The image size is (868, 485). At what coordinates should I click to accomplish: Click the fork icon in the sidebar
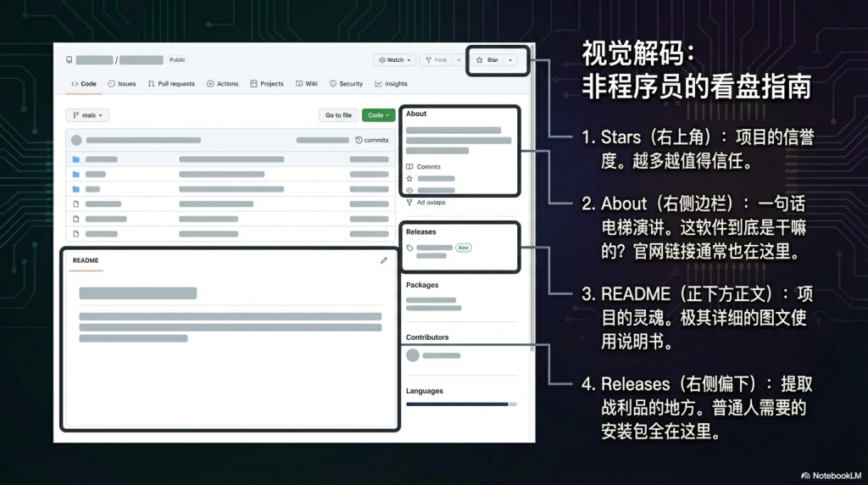410,202
